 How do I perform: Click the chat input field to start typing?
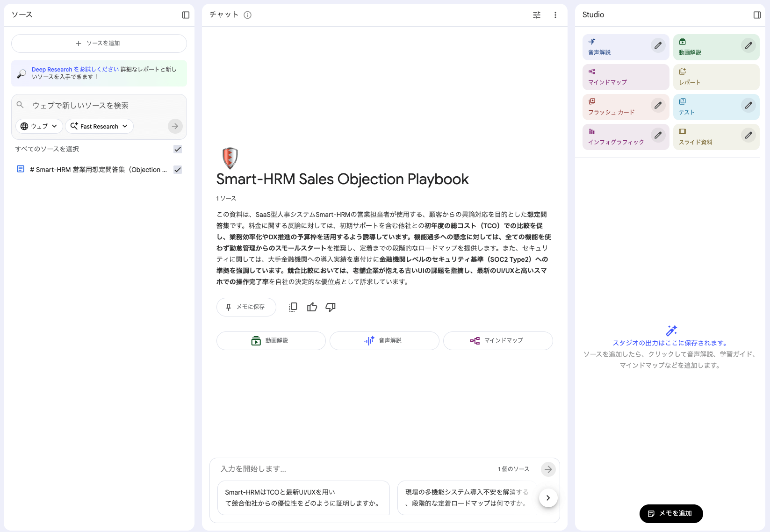pyautogui.click(x=327, y=469)
